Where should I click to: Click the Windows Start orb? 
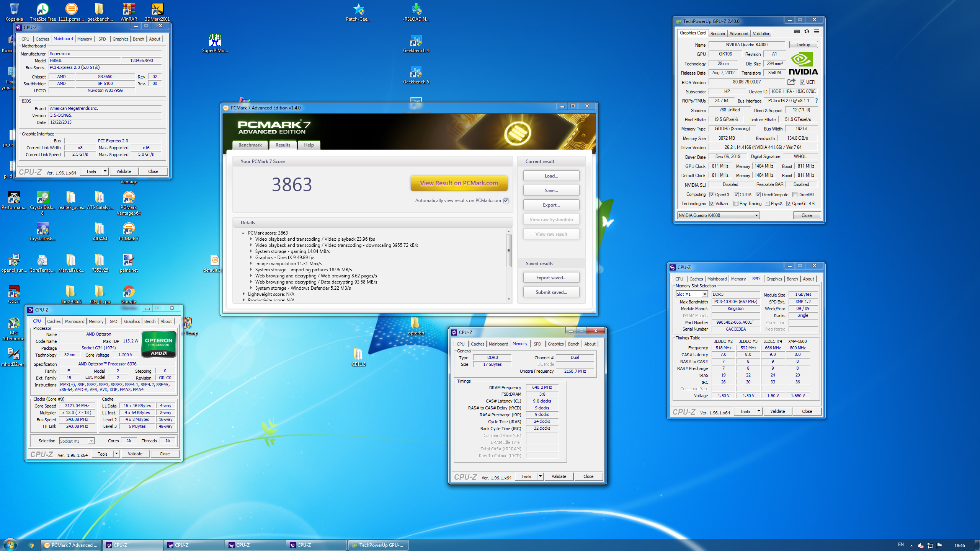(x=10, y=545)
